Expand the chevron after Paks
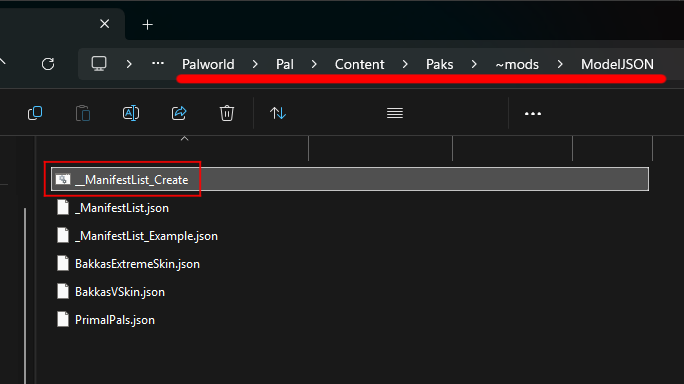The image size is (684, 384). point(474,64)
